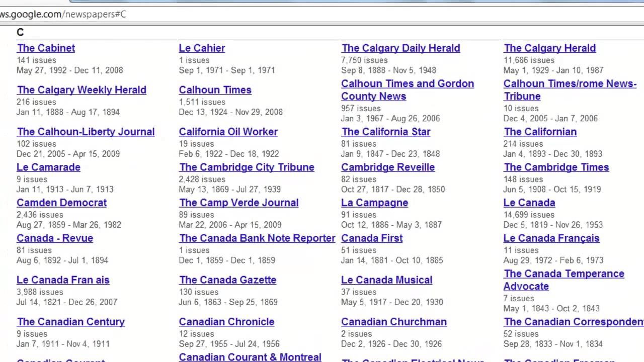The height and width of the screenshot is (362, 644).
Task: Open The Calgary Herald link
Action: click(x=549, y=48)
